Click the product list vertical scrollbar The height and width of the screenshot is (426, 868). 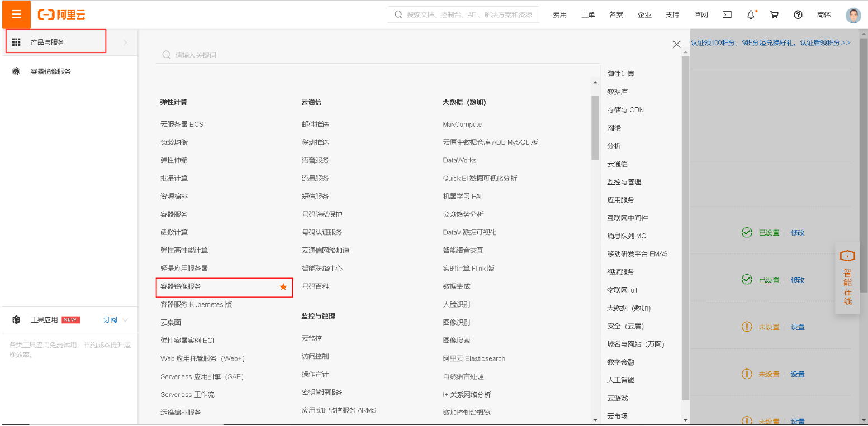click(595, 128)
